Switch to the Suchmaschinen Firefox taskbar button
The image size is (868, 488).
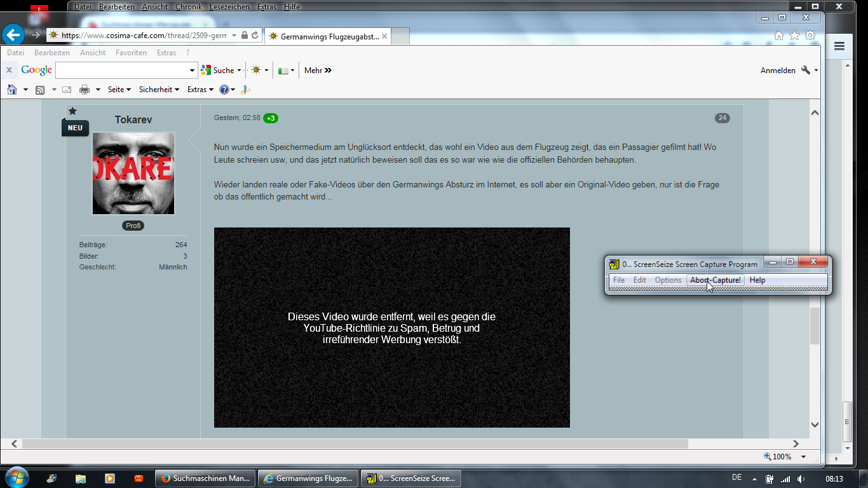(205, 478)
